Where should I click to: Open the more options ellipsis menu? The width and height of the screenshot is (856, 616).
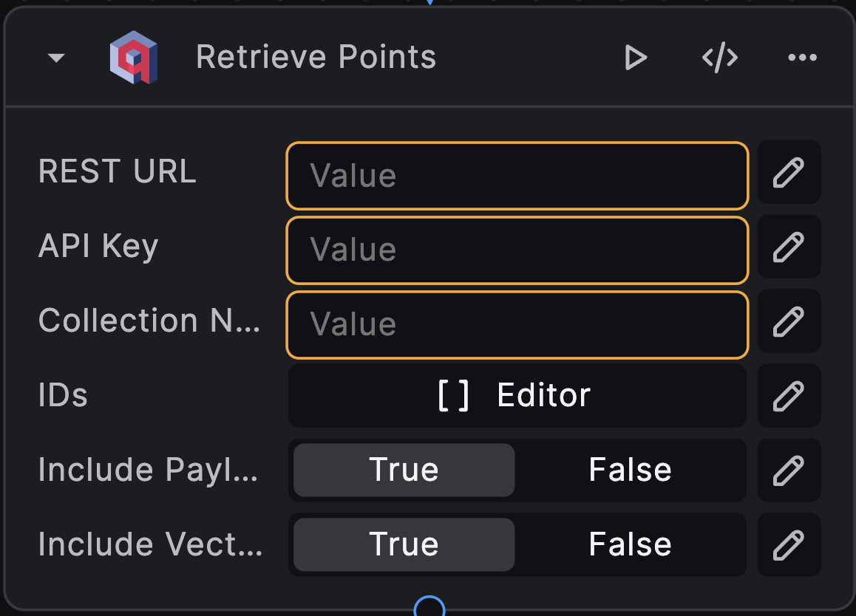click(x=803, y=57)
